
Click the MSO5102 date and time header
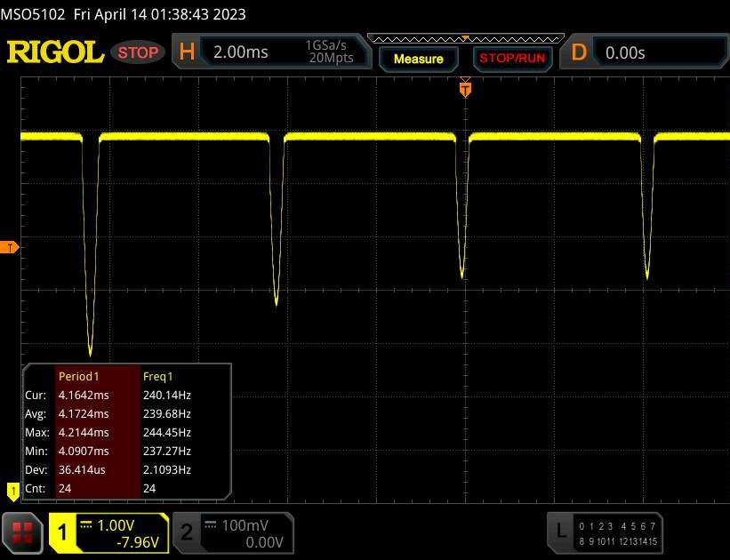(124, 14)
